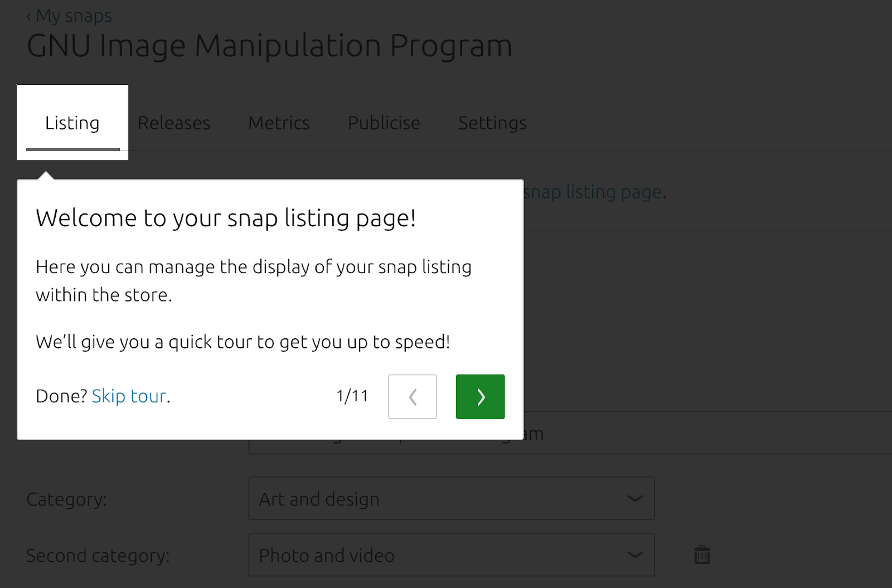Go back using the previous-step arrow button
The height and width of the screenshot is (588, 892).
(x=413, y=397)
